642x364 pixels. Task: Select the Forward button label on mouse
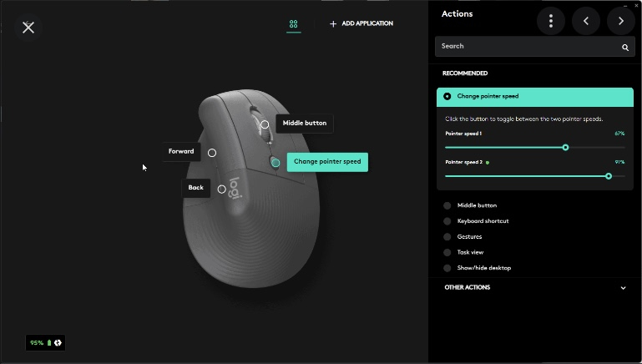tap(181, 151)
